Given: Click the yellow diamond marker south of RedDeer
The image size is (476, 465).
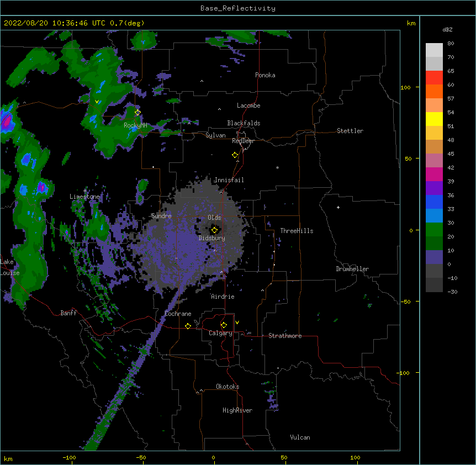Looking at the screenshot, I should pos(235,155).
